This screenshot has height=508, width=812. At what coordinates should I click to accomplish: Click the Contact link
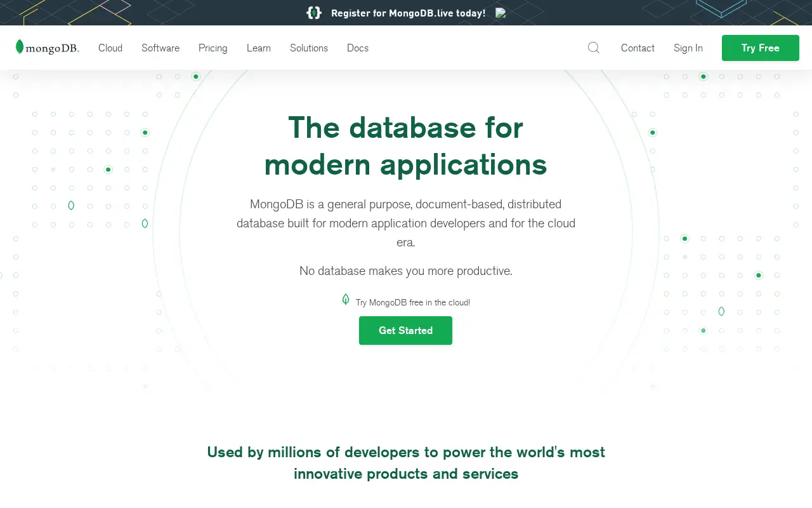click(638, 48)
